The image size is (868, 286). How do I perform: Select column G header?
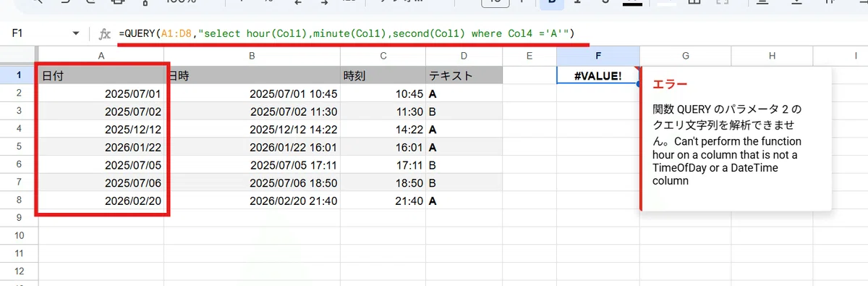[x=685, y=56]
